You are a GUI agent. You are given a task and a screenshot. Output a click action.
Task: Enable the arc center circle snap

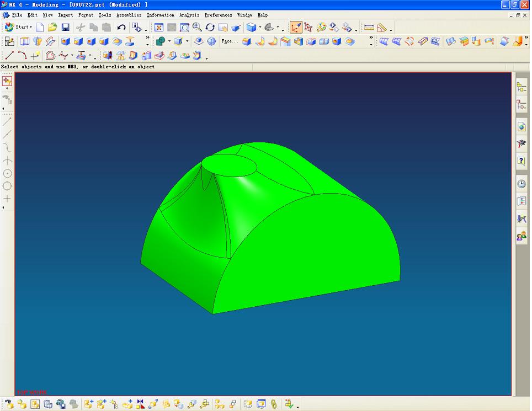tap(7, 173)
